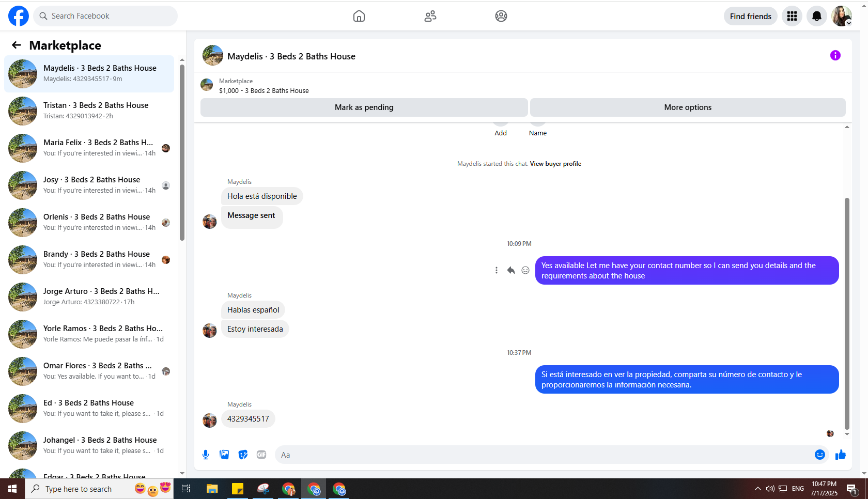The width and height of the screenshot is (868, 499).
Task: Click the message '4329345517'
Action: pos(248,419)
